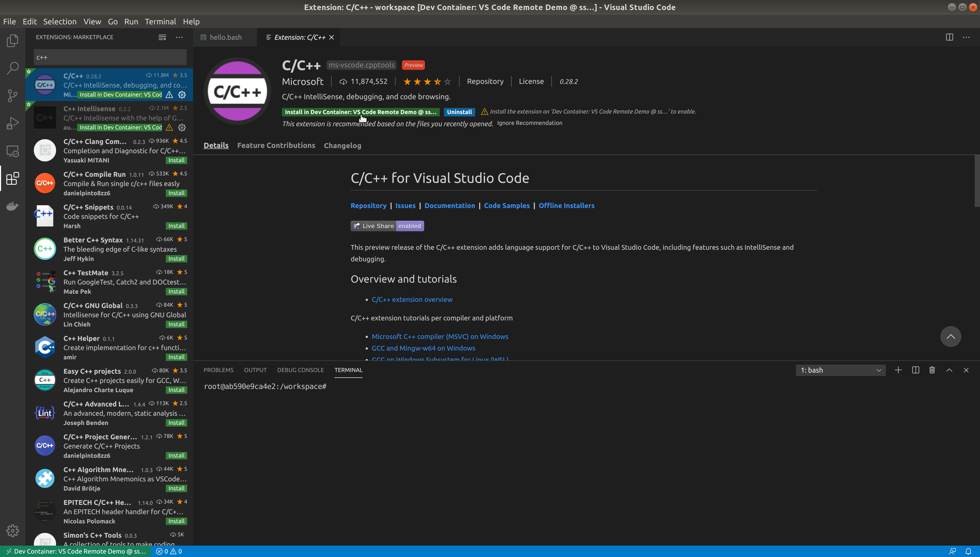Click warning icon on C++ Intellisense row
This screenshot has height=557, width=980.
point(169,127)
